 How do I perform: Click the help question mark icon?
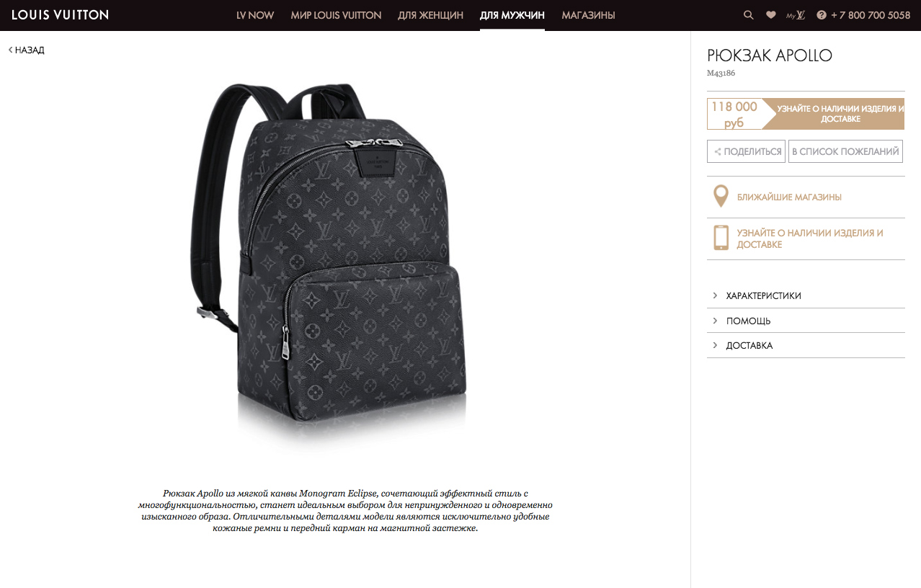tap(821, 15)
